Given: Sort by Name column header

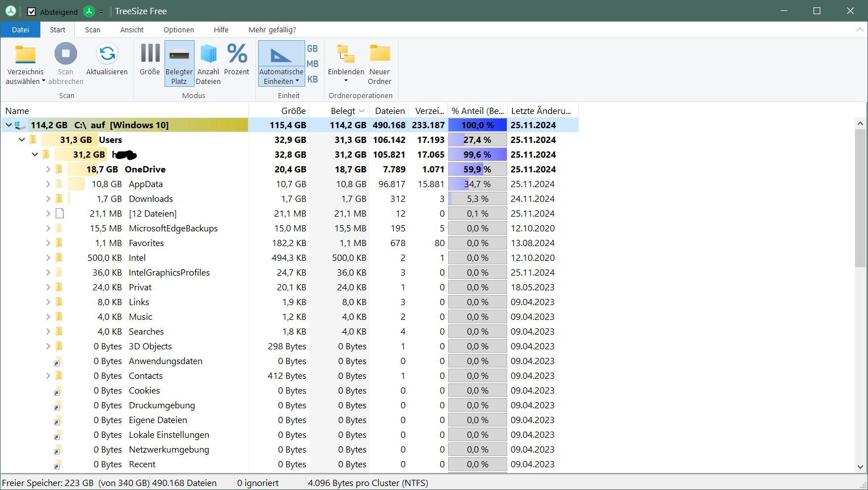Looking at the screenshot, I should click(125, 111).
